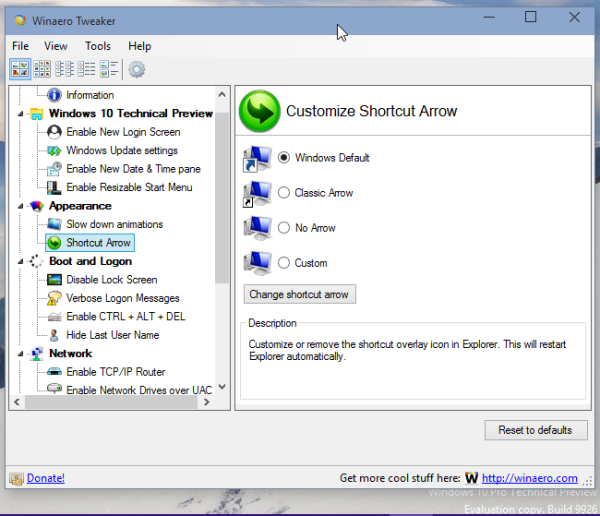Collapse the Network tree node
This screenshot has width=600, height=516.
point(21,354)
